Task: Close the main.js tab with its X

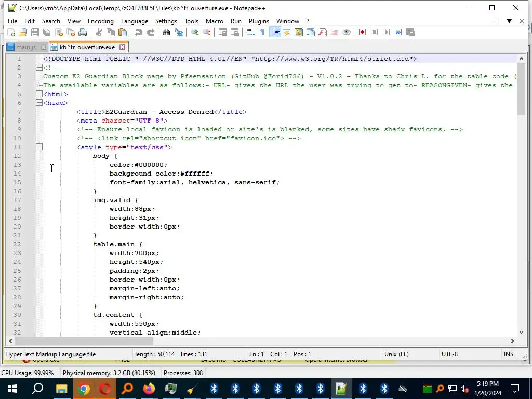Action: (44, 47)
